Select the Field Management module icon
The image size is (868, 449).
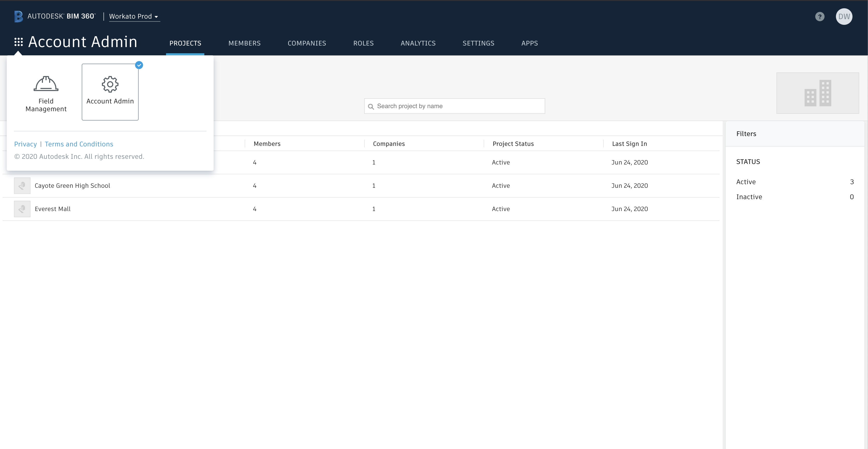46,84
